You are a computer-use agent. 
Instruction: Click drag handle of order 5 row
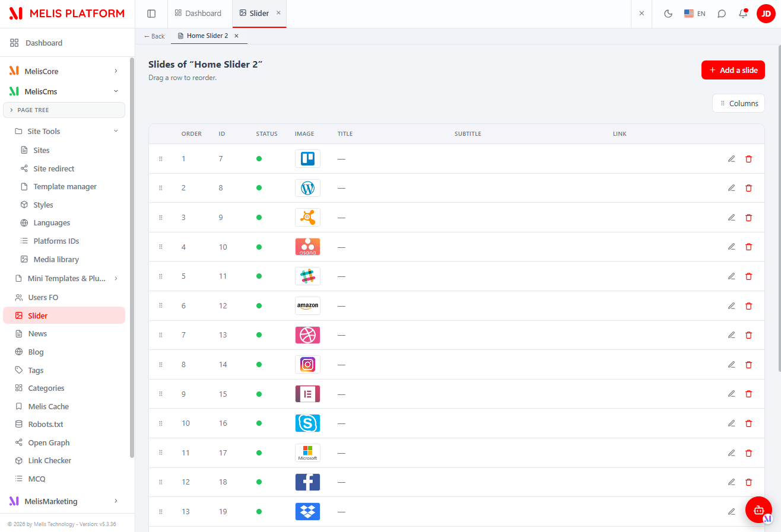(160, 276)
